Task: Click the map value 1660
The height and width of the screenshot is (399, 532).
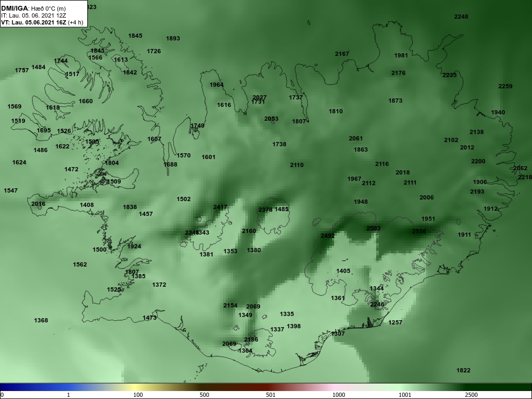Action: click(86, 101)
